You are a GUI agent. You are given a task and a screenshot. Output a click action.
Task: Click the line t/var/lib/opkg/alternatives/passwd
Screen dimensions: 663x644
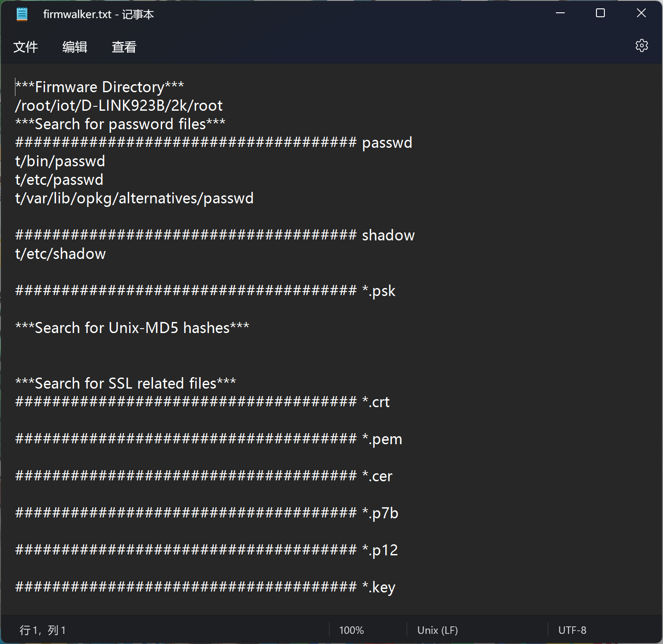[134, 198]
